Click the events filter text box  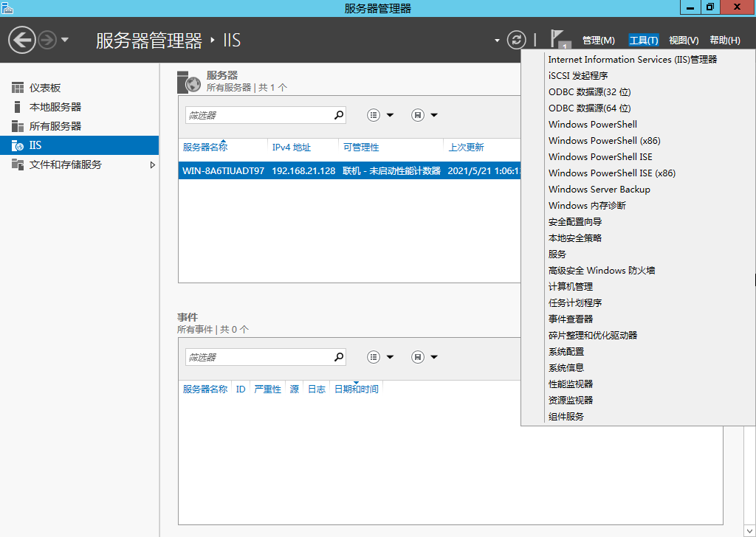point(257,357)
